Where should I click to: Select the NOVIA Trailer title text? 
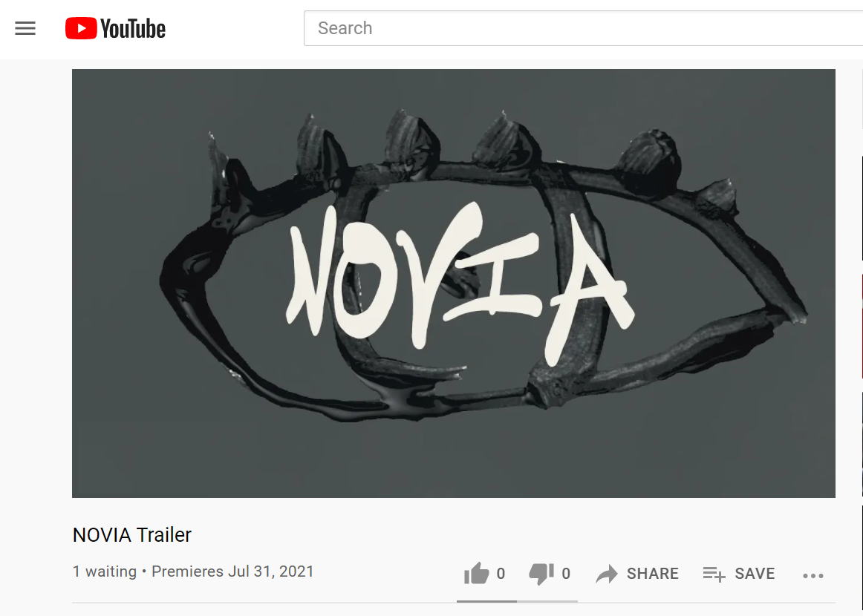click(x=132, y=534)
